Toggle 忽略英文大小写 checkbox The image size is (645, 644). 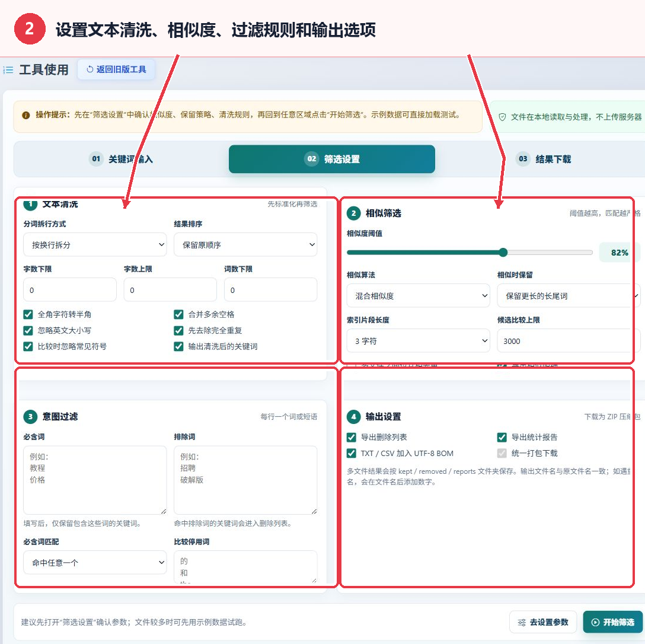[28, 330]
